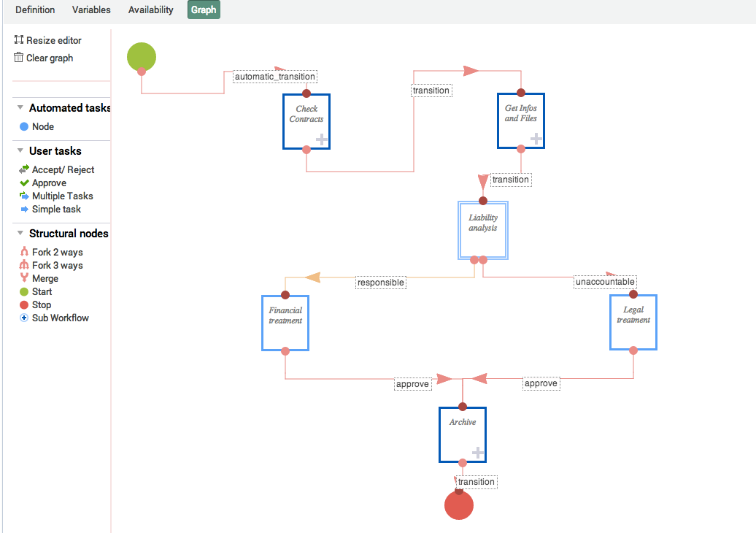The height and width of the screenshot is (533, 756).
Task: Click the automatic_transition label
Action: (x=275, y=76)
